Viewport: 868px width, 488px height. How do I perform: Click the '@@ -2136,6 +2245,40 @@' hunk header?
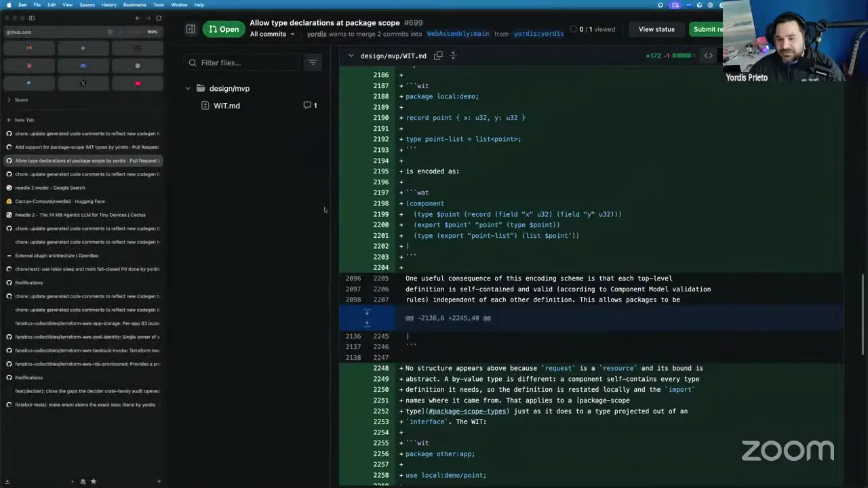pyautogui.click(x=448, y=318)
